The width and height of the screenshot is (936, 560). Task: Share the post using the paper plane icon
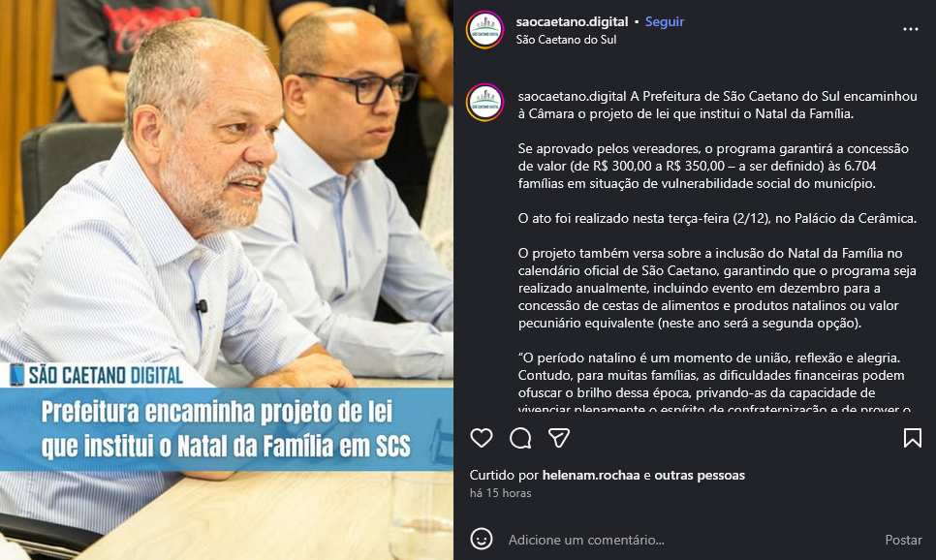(x=559, y=438)
